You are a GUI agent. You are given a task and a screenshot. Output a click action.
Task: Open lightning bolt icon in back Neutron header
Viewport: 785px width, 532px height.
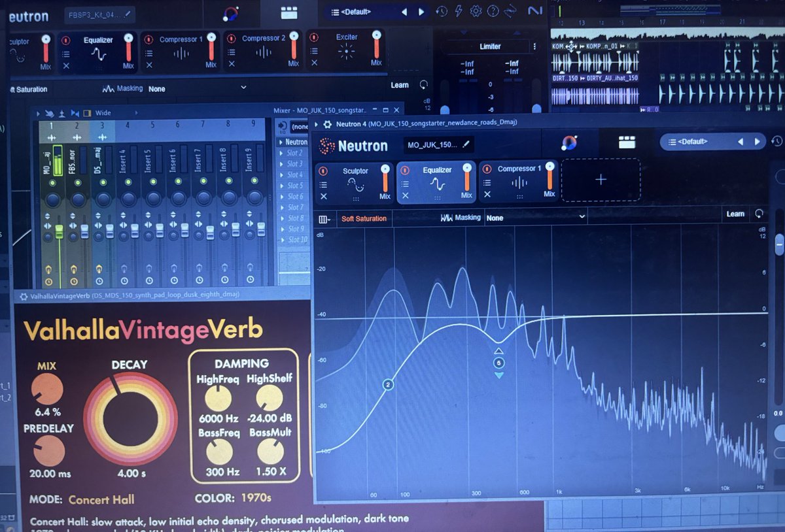(459, 11)
